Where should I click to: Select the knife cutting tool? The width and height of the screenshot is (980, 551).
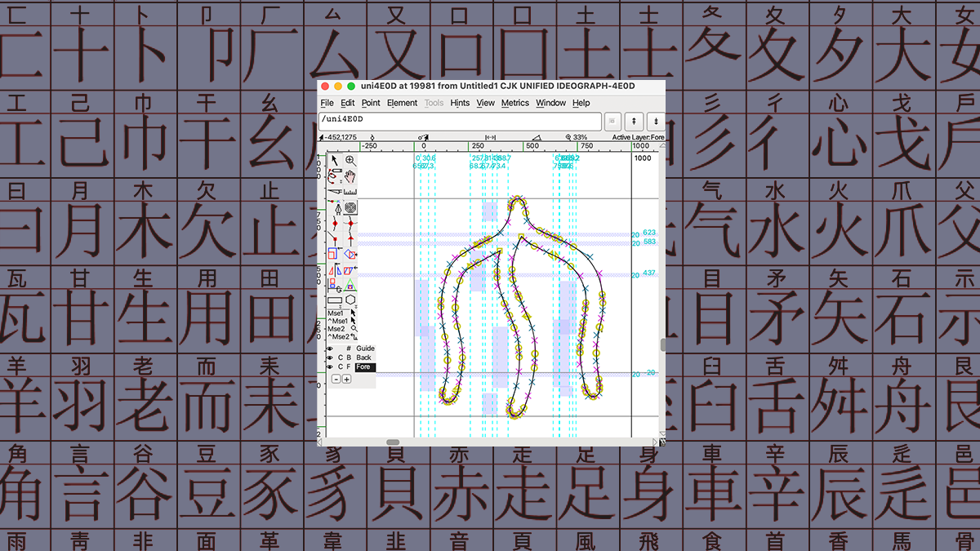[335, 192]
